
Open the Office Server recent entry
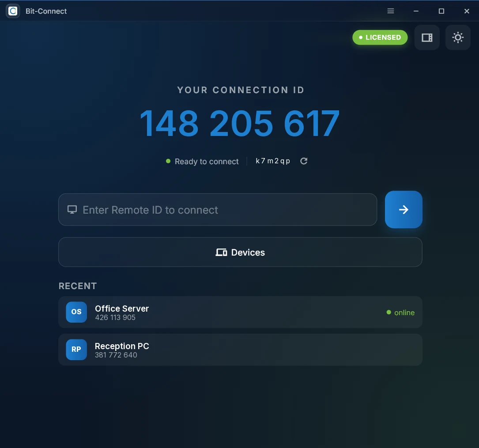(x=240, y=312)
